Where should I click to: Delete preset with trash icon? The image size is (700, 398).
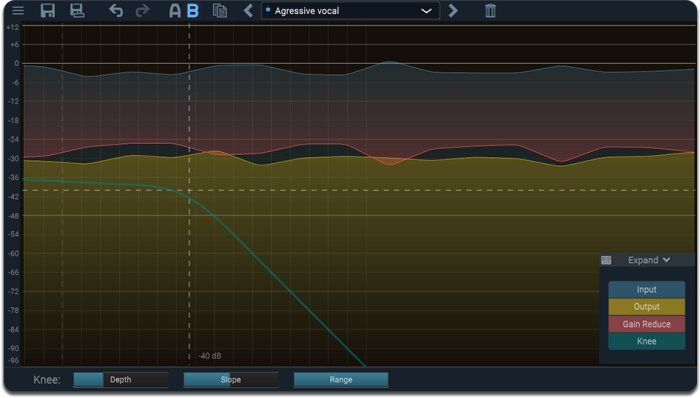(x=490, y=10)
